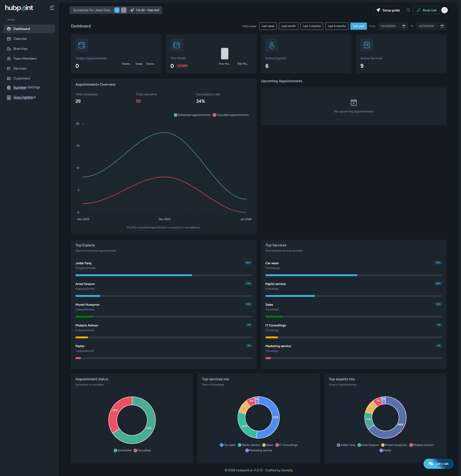Open the From date calendar picker
This screenshot has height=476, width=461.
pos(404,26)
